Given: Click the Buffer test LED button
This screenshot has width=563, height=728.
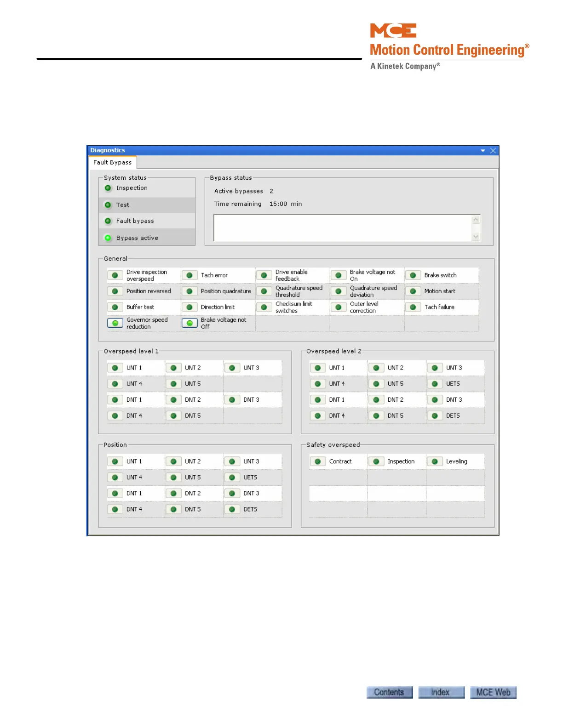Looking at the screenshot, I should pos(115,307).
